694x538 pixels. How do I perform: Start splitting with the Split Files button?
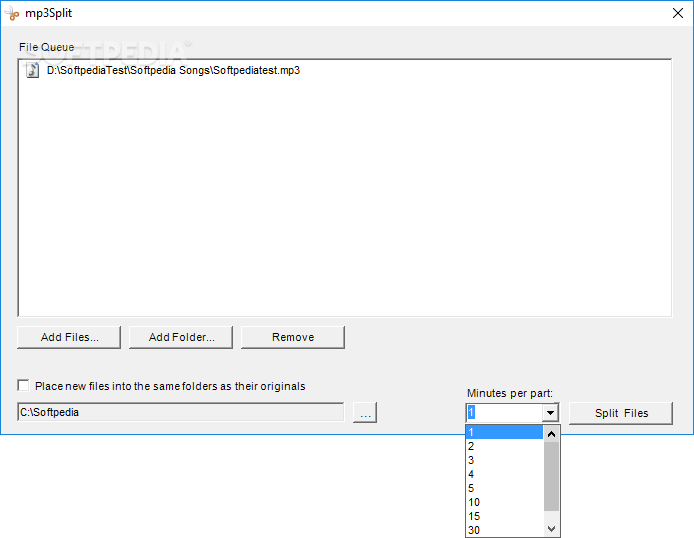(621, 413)
